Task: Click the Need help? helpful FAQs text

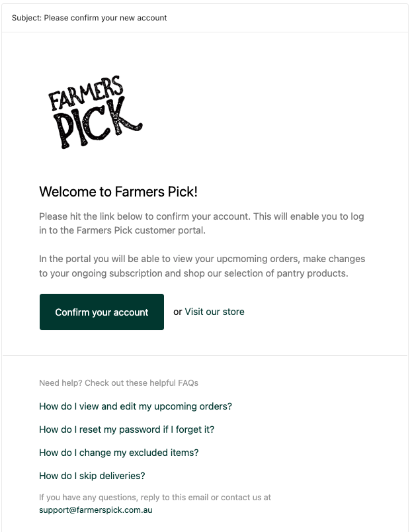Action: 118,382
